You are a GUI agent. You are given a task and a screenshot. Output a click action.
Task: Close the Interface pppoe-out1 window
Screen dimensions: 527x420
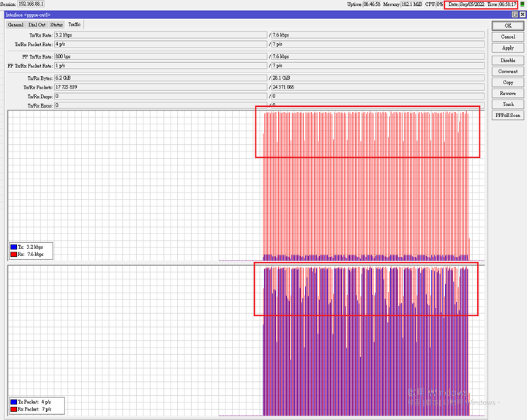pyautogui.click(x=523, y=15)
